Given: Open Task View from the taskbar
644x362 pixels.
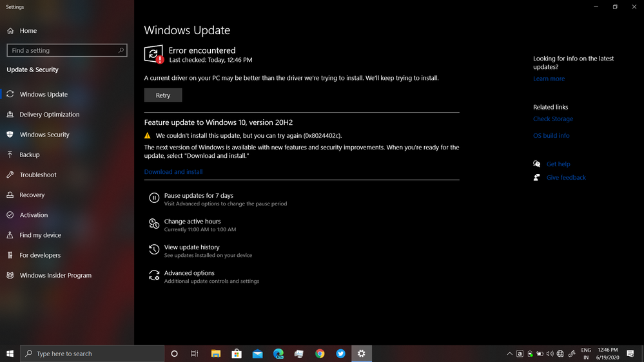Looking at the screenshot, I should 195,354.
